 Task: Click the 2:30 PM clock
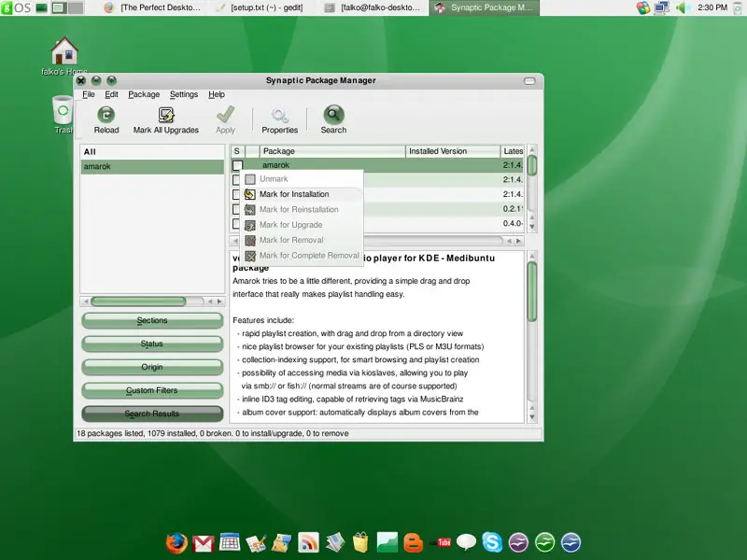[712, 7]
